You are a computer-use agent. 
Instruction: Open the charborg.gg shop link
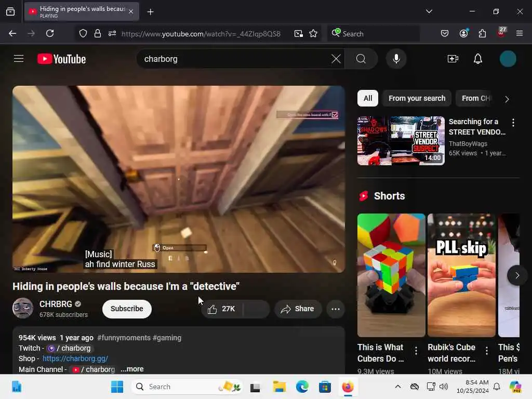click(75, 358)
